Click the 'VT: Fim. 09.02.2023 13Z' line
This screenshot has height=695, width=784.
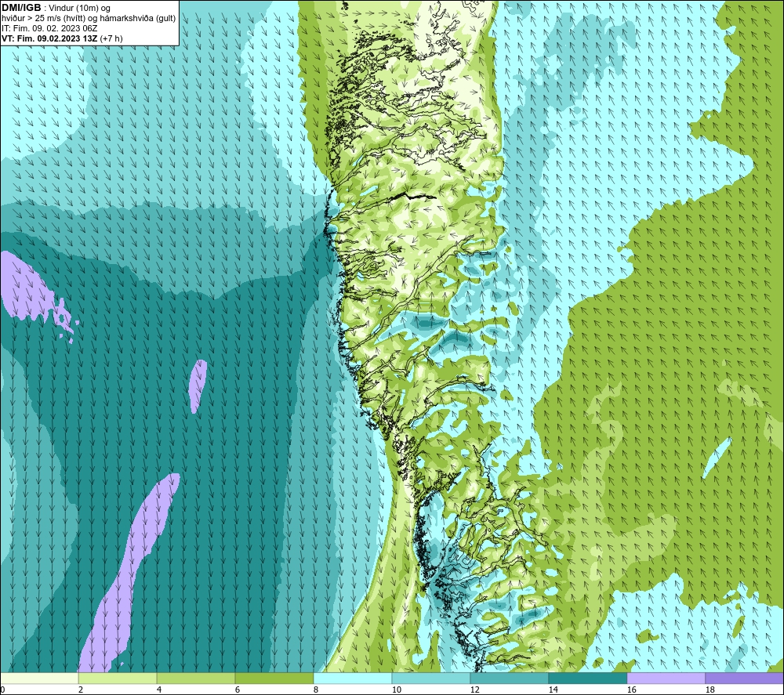(x=50, y=38)
